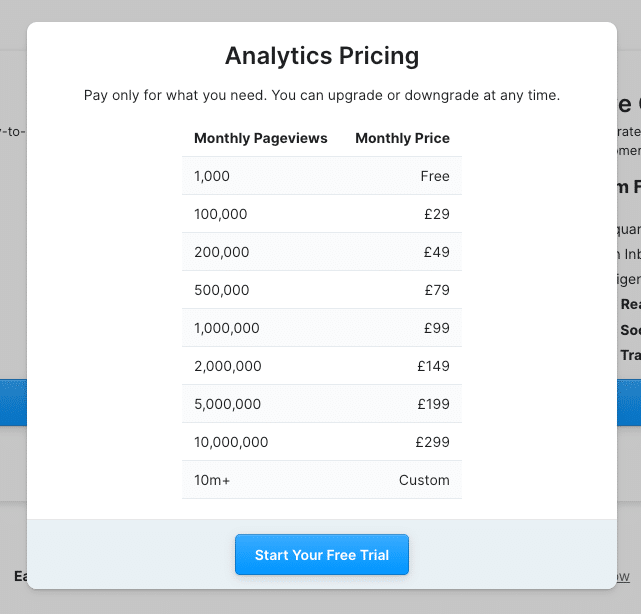Select the 500,000 pageviews cell
The image size is (641, 614).
coord(221,290)
